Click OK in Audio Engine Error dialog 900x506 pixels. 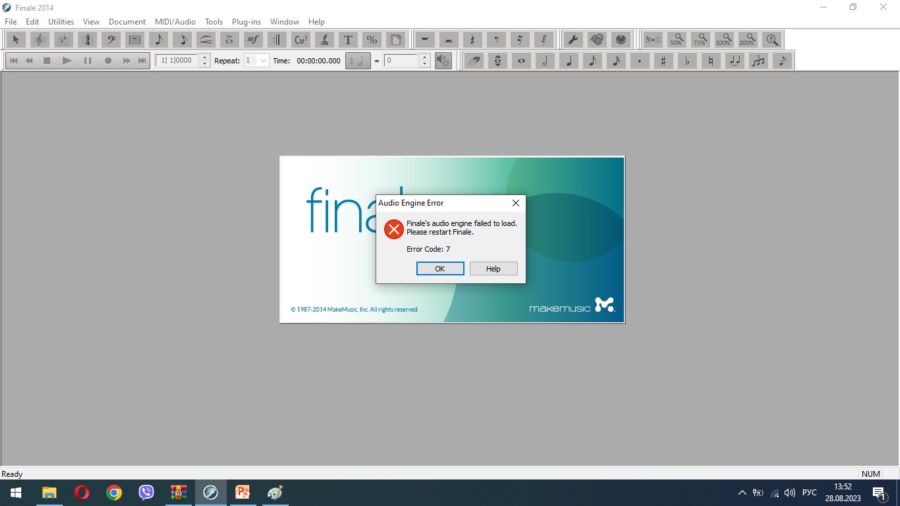(440, 269)
